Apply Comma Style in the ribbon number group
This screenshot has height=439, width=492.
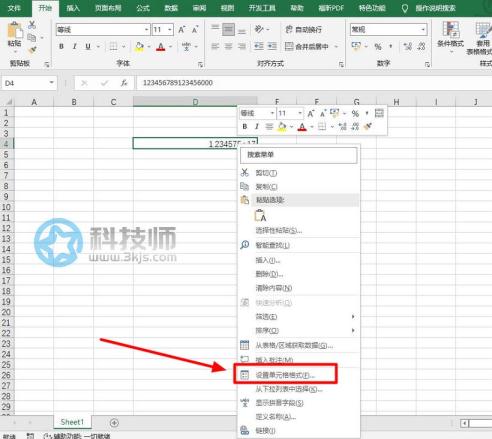(391, 46)
